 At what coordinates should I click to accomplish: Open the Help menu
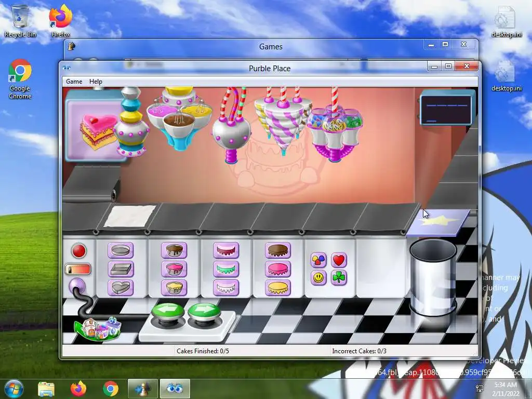(96, 82)
